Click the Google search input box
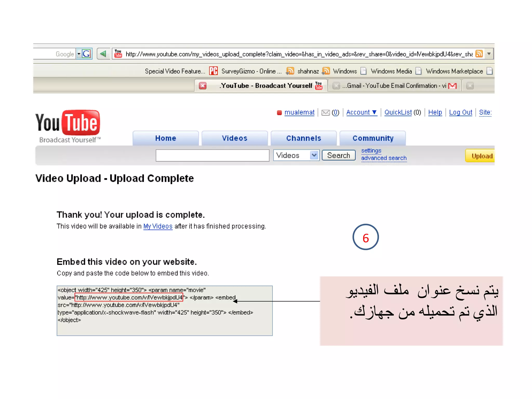The height and width of the screenshot is (399, 532). (54, 54)
